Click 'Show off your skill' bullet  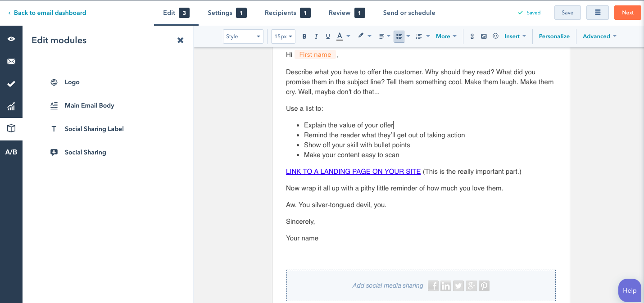[x=357, y=145]
